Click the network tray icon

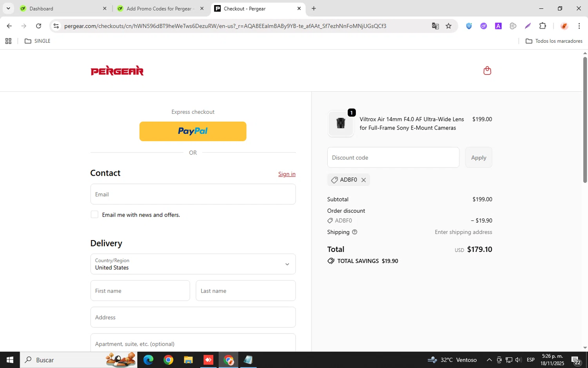pyautogui.click(x=509, y=360)
